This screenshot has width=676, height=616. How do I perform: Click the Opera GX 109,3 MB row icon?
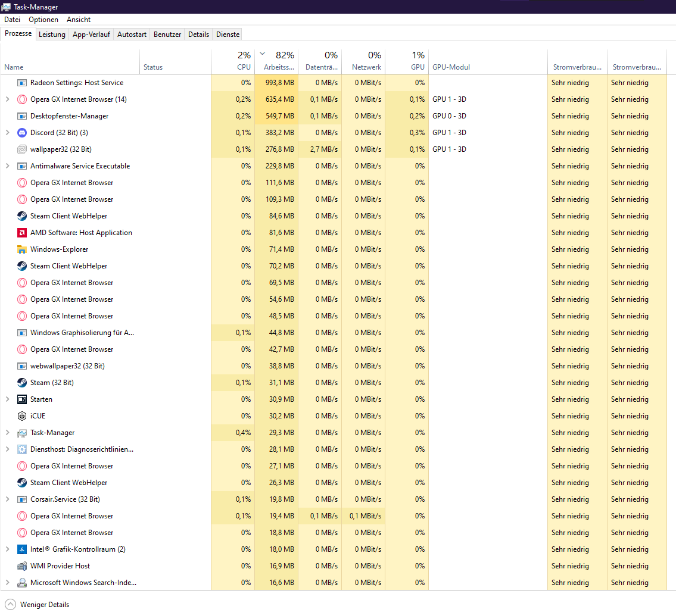click(22, 199)
